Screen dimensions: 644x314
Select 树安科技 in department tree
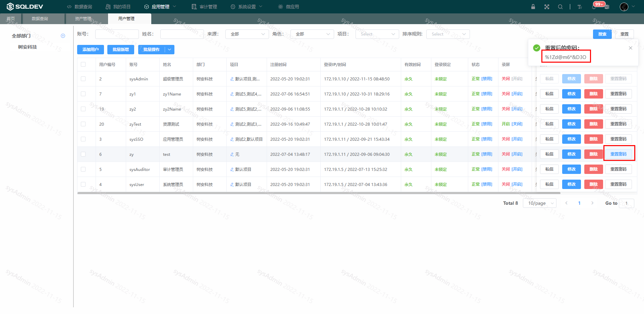click(28, 47)
